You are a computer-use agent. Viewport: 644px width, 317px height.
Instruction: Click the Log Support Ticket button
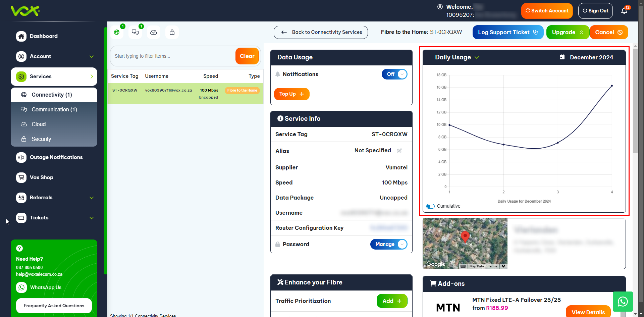(x=508, y=32)
